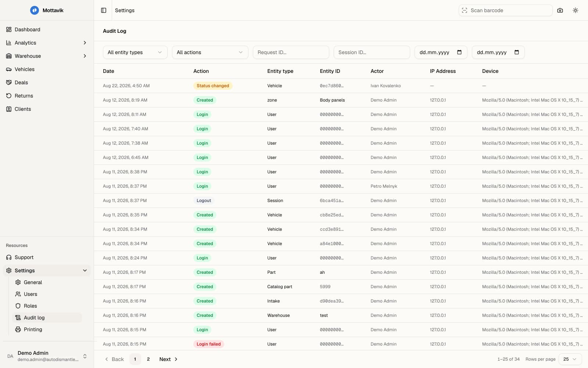Click entity ID 6bca451a

[332, 201]
